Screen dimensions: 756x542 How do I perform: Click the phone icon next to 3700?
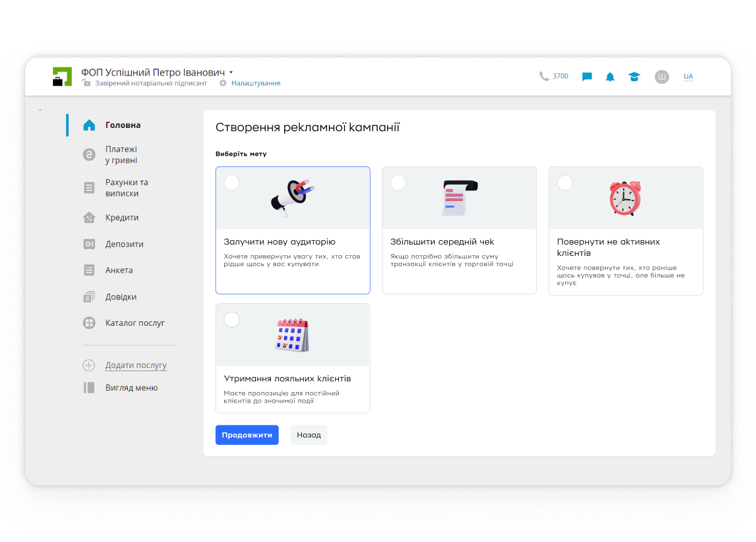click(544, 76)
